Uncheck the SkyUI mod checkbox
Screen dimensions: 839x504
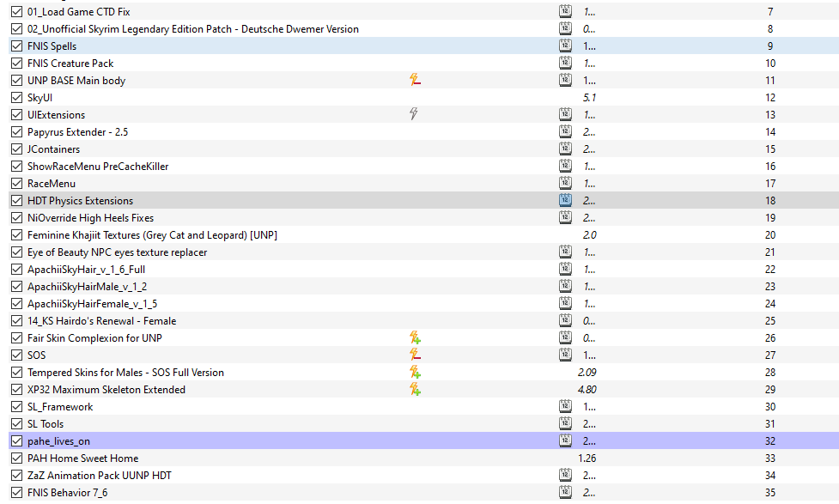pos(16,97)
